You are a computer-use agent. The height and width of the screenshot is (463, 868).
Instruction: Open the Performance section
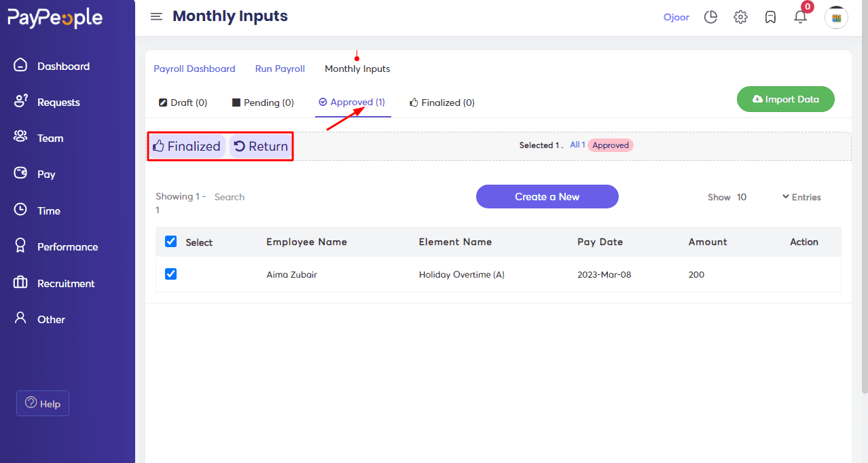point(20,246)
